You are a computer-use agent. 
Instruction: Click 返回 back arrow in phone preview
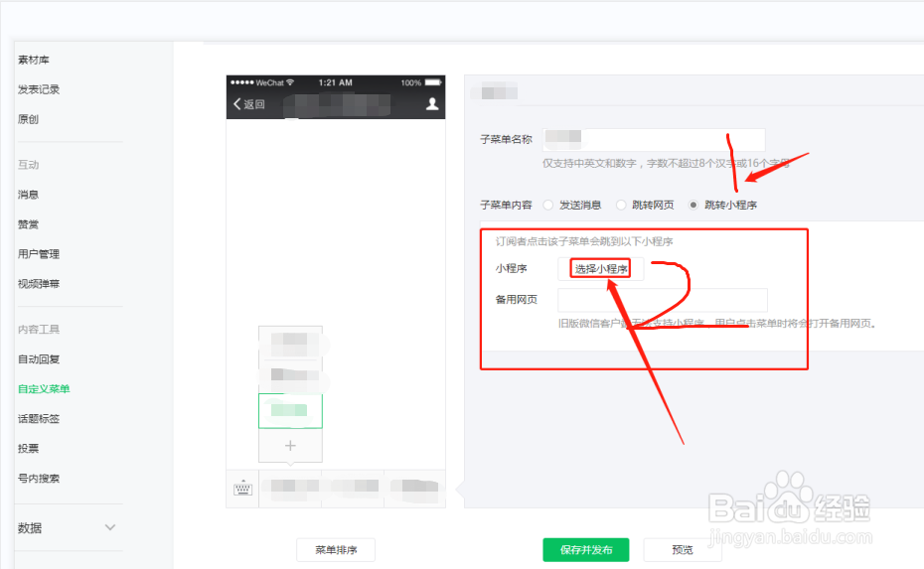pos(249,104)
